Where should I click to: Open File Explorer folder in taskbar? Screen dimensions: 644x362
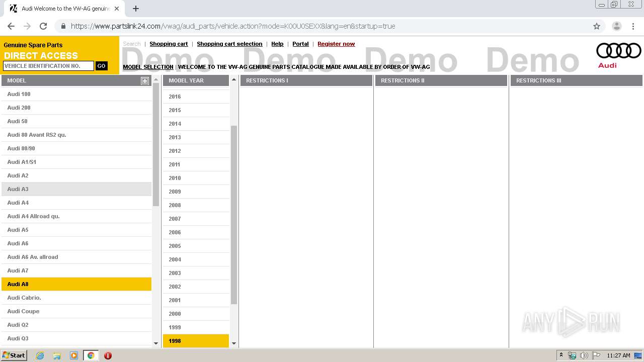(x=57, y=355)
